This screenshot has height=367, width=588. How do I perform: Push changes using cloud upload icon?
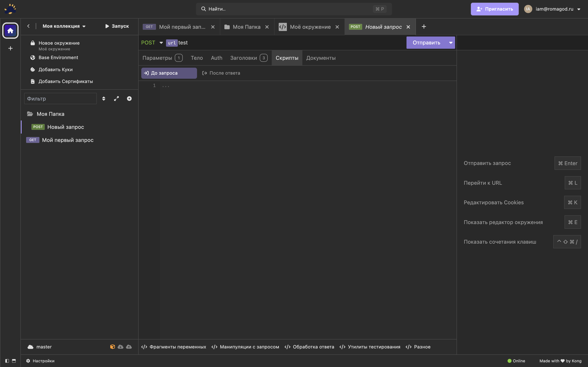point(129,347)
